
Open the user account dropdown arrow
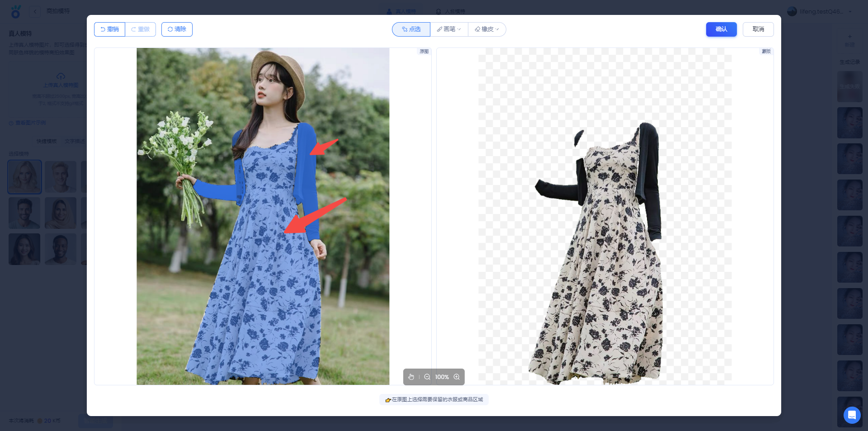[850, 12]
